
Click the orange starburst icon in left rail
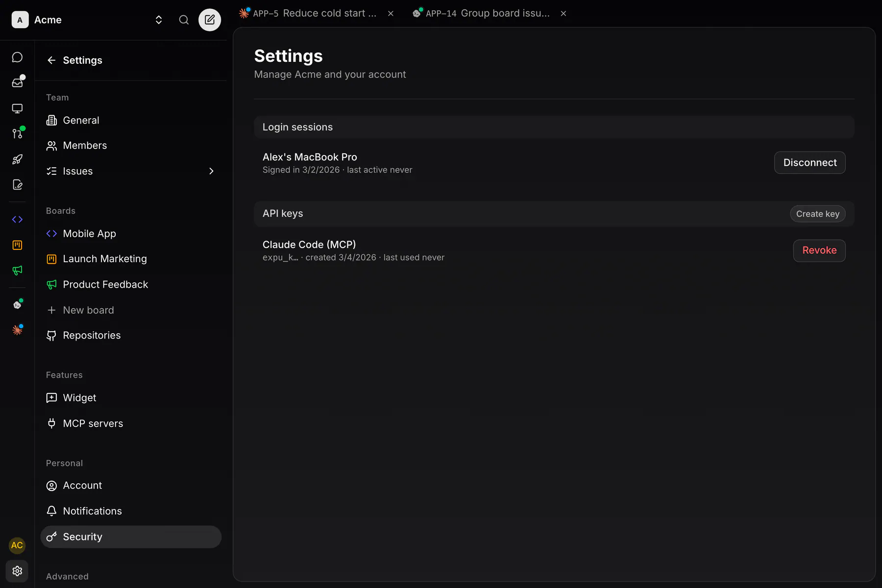[x=17, y=330]
